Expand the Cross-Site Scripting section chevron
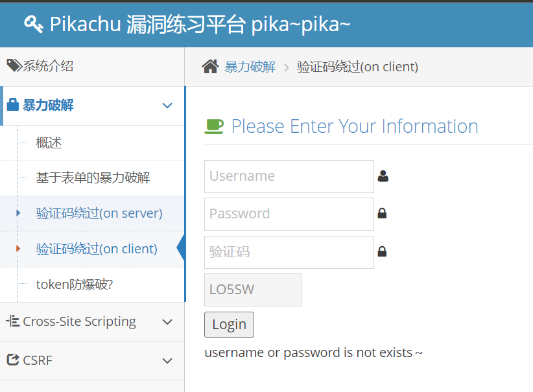The image size is (533, 392). [x=167, y=322]
